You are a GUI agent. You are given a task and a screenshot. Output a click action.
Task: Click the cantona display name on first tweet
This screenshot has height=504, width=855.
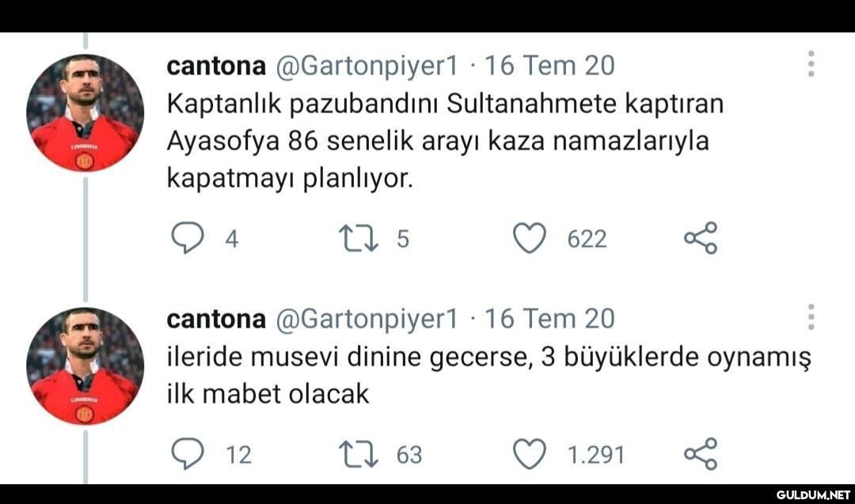pyautogui.click(x=215, y=66)
